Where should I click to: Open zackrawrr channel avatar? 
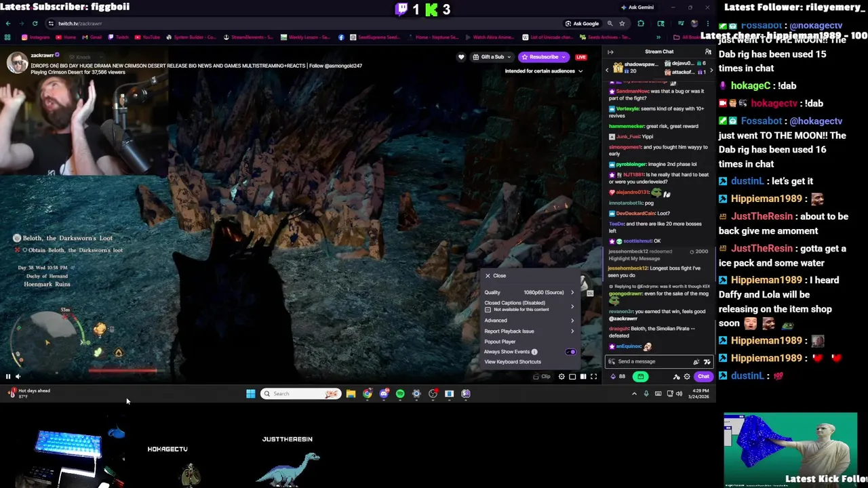[16, 62]
